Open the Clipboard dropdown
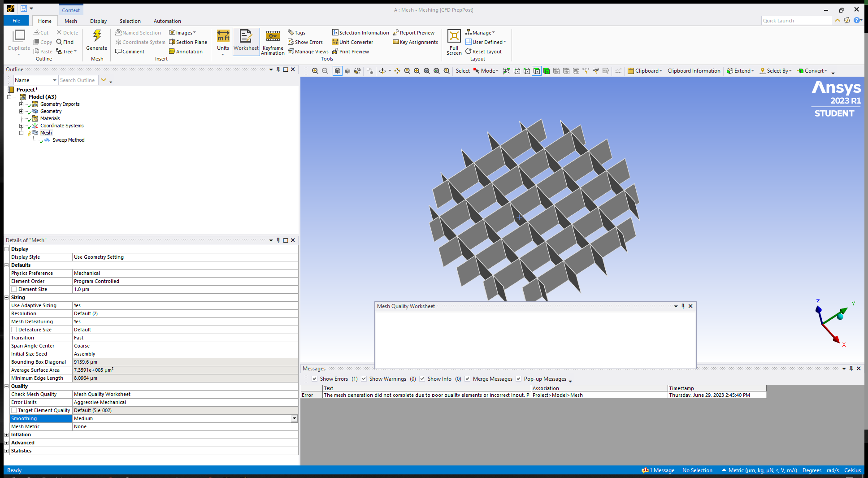 [645, 71]
